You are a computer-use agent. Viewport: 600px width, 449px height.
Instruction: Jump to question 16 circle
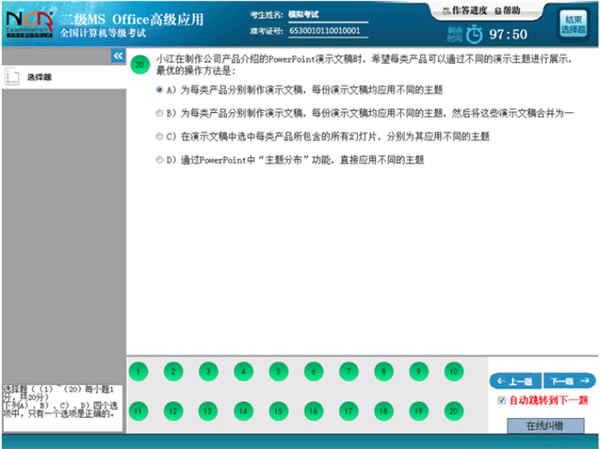313,411
